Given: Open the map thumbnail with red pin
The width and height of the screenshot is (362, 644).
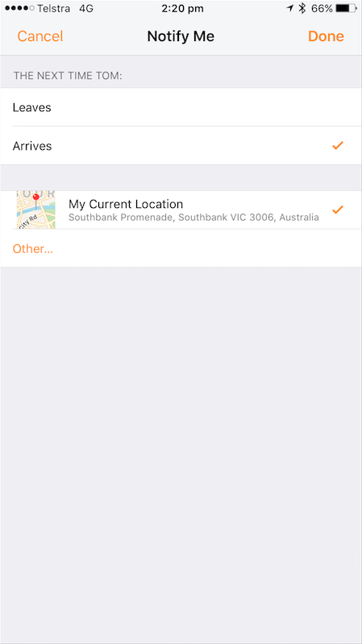Looking at the screenshot, I should [x=35, y=210].
